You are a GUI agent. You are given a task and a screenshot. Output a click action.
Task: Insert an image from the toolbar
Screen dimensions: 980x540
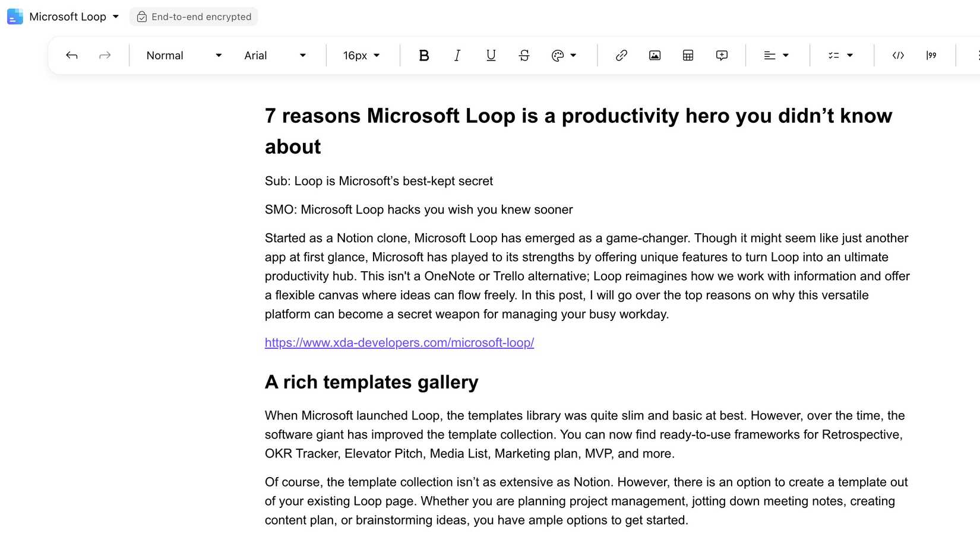click(x=655, y=55)
